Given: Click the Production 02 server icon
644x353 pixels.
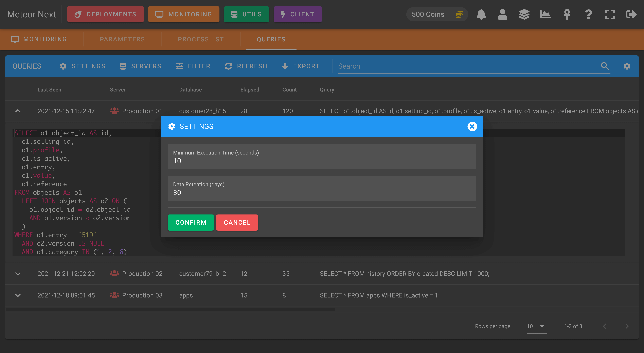Looking at the screenshot, I should coord(114,273).
